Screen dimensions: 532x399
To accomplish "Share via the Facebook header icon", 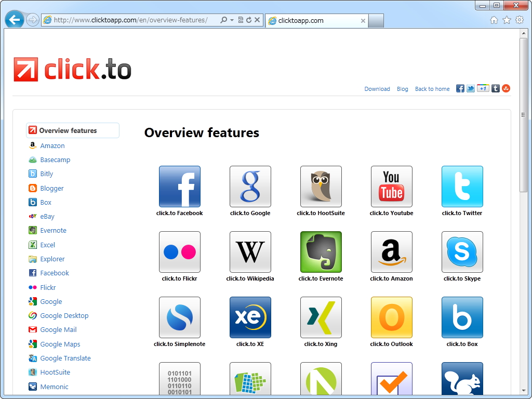I will tap(460, 88).
